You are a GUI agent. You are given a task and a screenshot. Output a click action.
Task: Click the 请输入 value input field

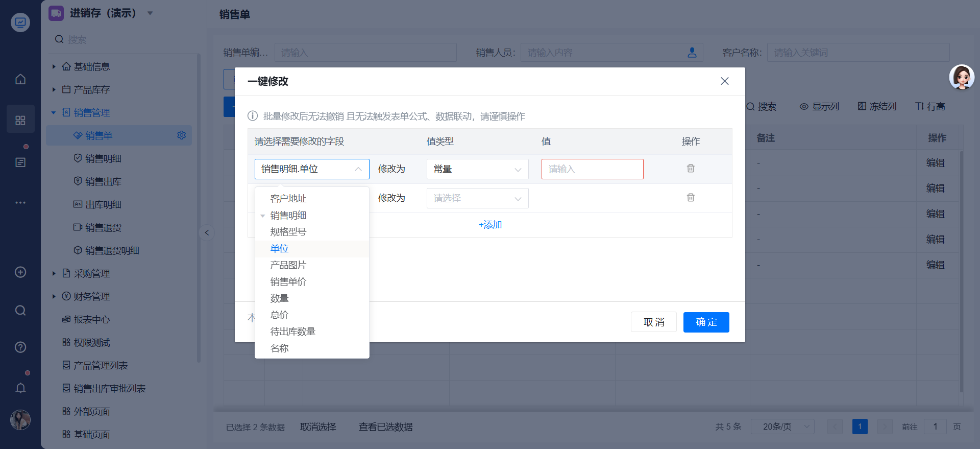coord(592,169)
